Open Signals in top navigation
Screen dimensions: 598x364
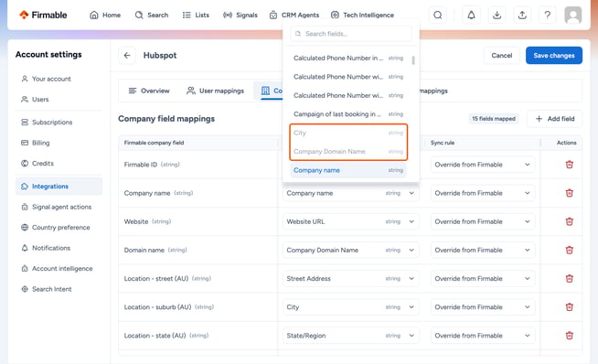(x=240, y=15)
